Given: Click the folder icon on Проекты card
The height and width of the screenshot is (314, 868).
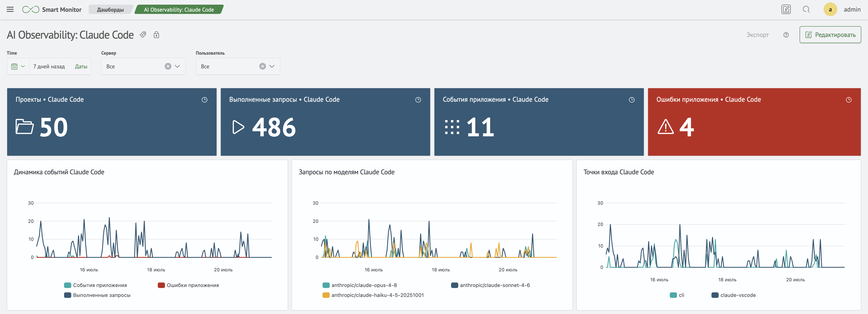Looking at the screenshot, I should coord(25,127).
